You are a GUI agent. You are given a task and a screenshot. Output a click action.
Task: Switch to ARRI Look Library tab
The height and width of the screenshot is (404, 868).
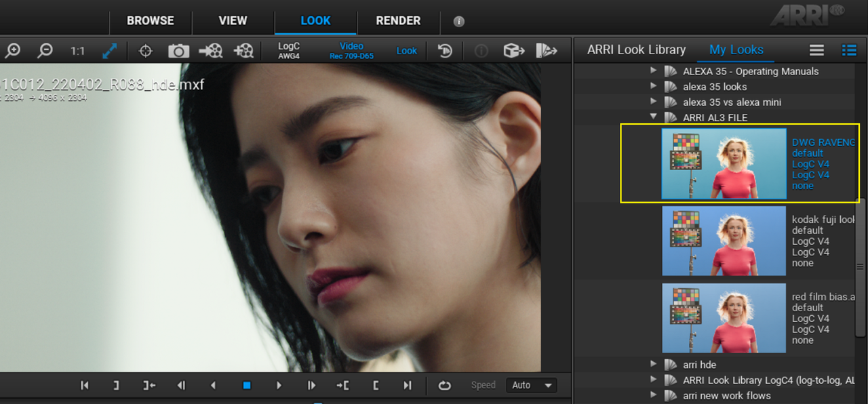point(636,49)
